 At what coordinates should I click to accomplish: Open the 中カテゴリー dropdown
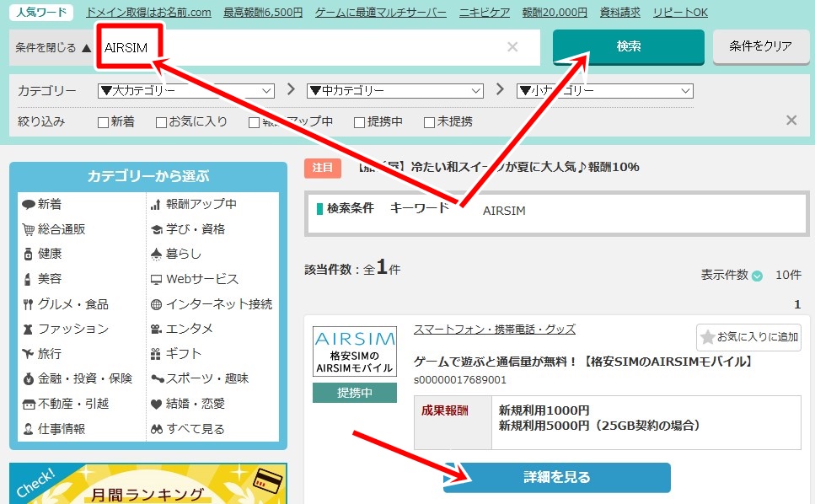395,91
